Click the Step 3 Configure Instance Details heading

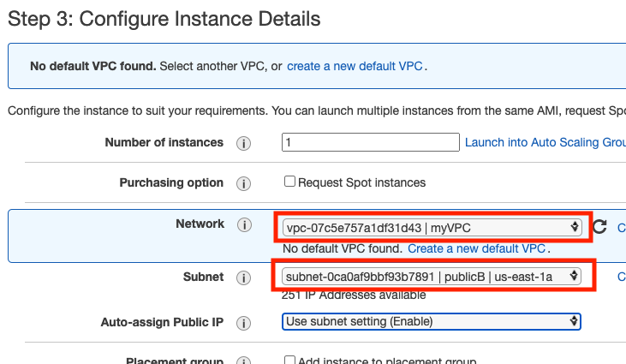tap(164, 18)
